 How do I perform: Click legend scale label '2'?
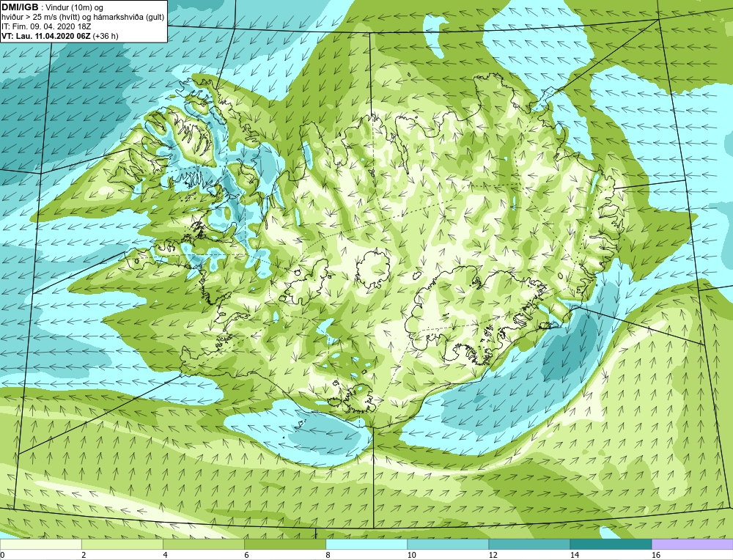(84, 555)
